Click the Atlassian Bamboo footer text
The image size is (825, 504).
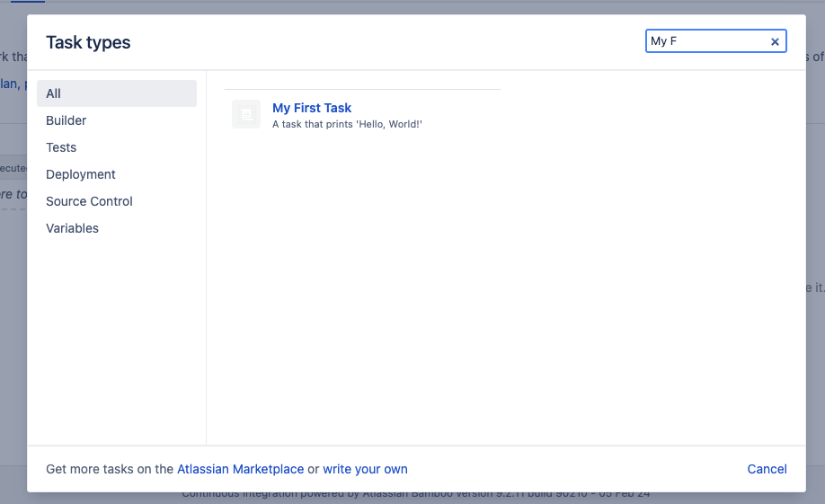click(x=413, y=496)
